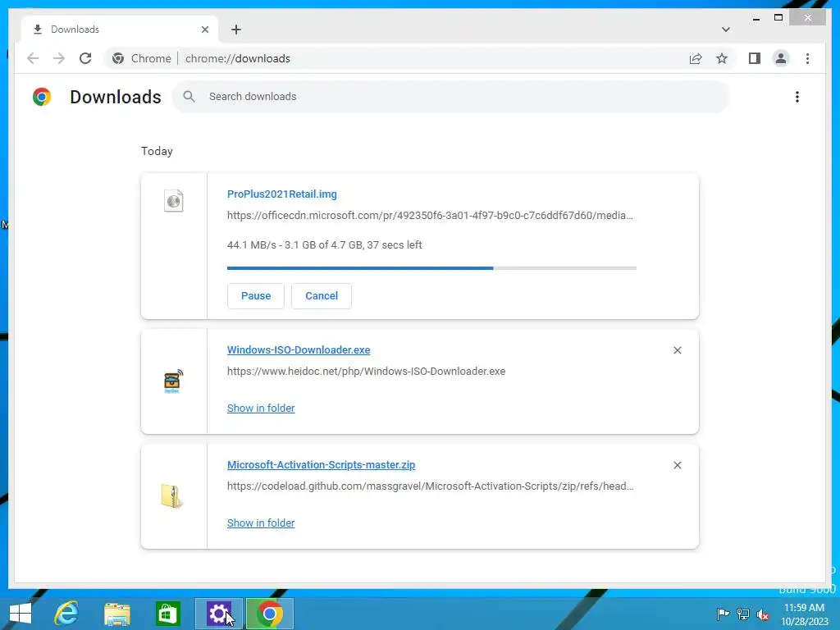Open File Explorer from the taskbar

click(x=117, y=614)
